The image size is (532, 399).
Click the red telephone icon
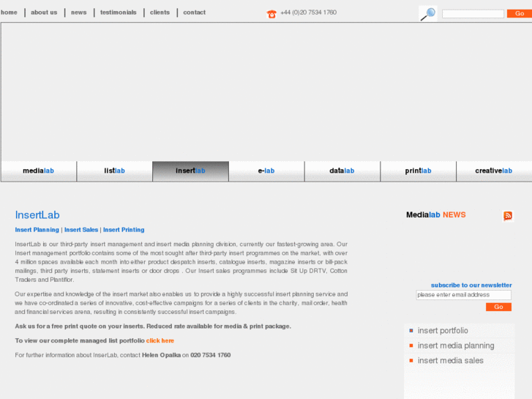coord(271,14)
